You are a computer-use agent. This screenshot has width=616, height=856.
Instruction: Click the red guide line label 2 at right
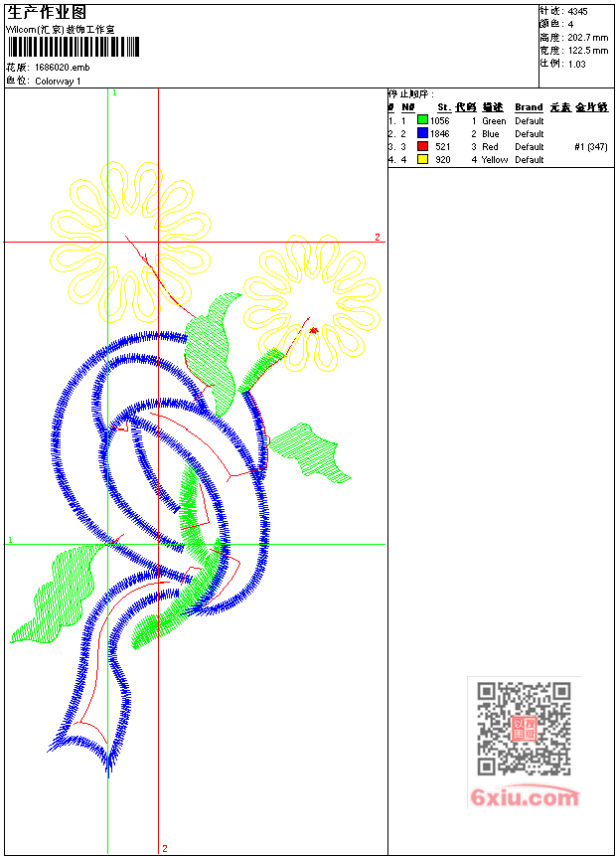377,237
